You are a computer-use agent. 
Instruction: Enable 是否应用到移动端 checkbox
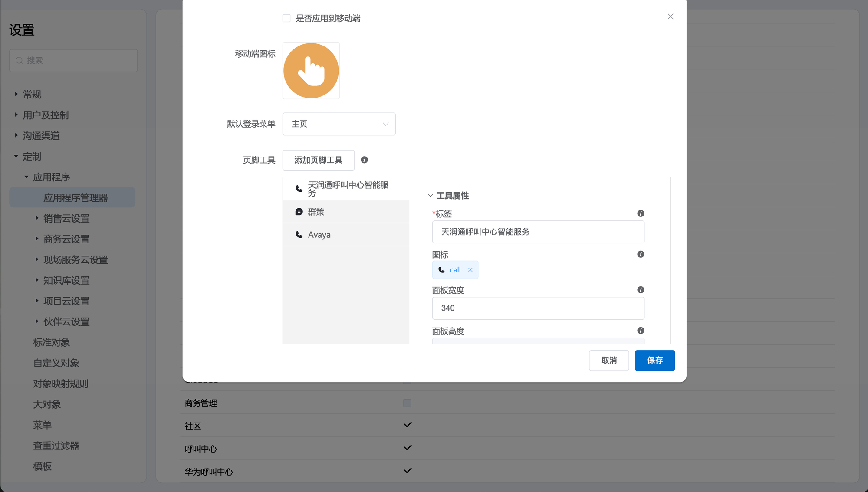(x=286, y=18)
